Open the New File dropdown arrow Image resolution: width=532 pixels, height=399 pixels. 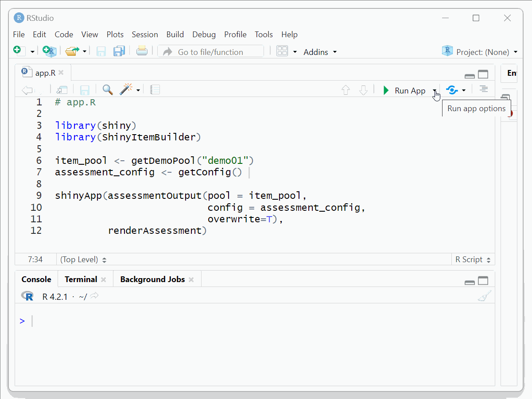coord(32,52)
